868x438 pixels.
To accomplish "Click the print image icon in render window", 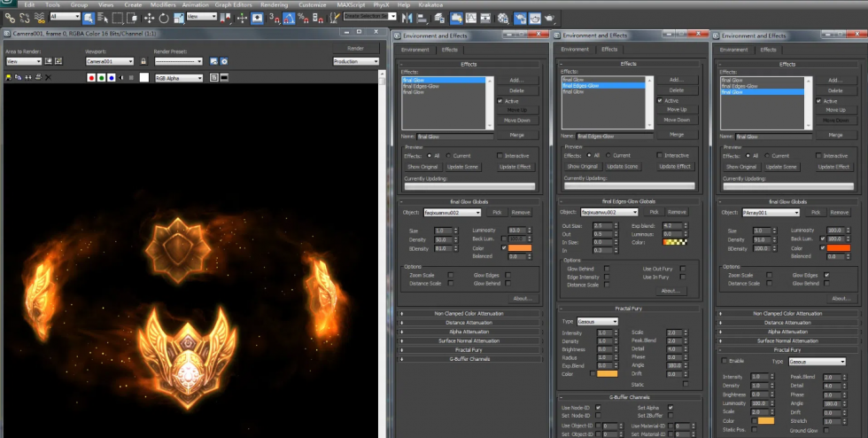I will tap(37, 78).
